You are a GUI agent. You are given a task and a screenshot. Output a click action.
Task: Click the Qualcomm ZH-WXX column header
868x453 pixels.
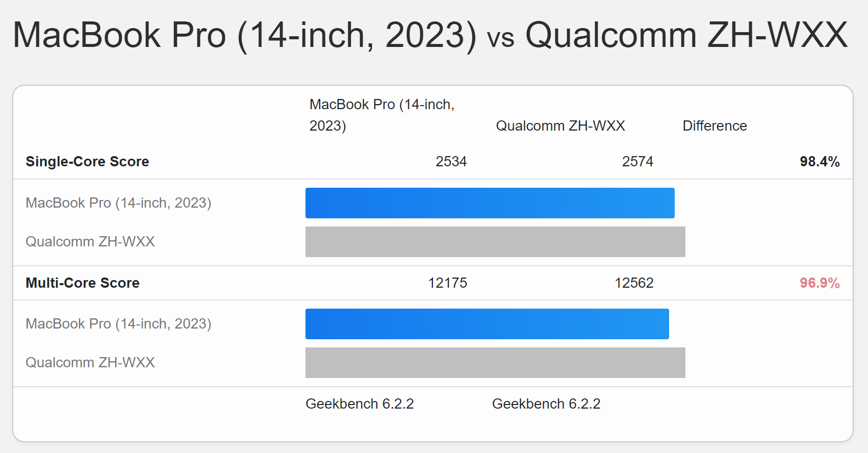point(560,126)
